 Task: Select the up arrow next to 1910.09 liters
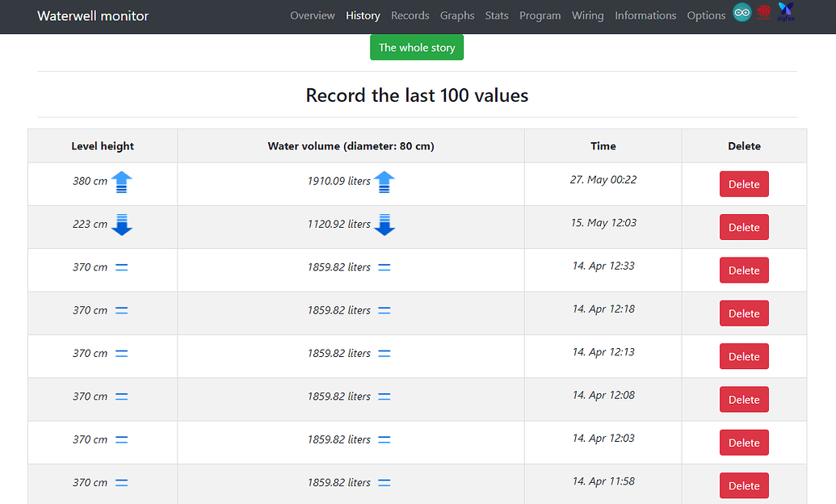tap(384, 182)
